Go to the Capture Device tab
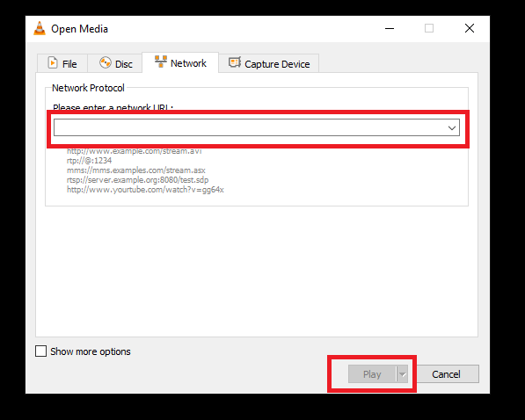 [269, 63]
